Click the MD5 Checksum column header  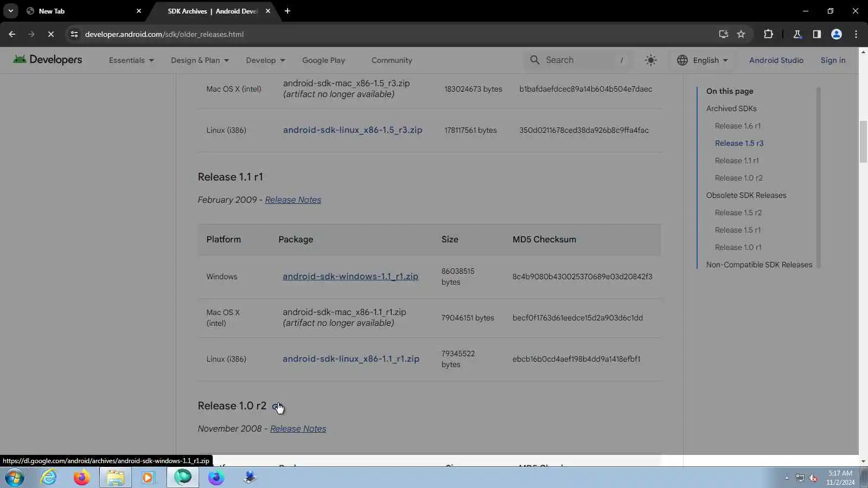pyautogui.click(x=544, y=239)
